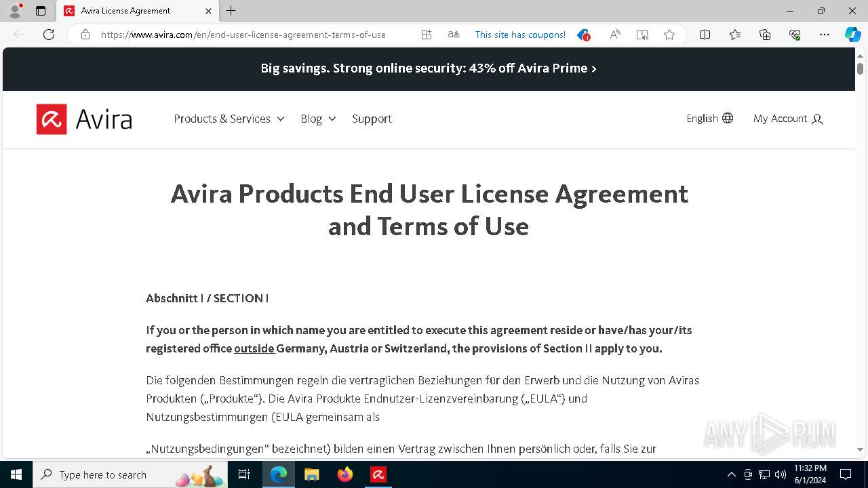Click the translate page icon

click(x=454, y=35)
